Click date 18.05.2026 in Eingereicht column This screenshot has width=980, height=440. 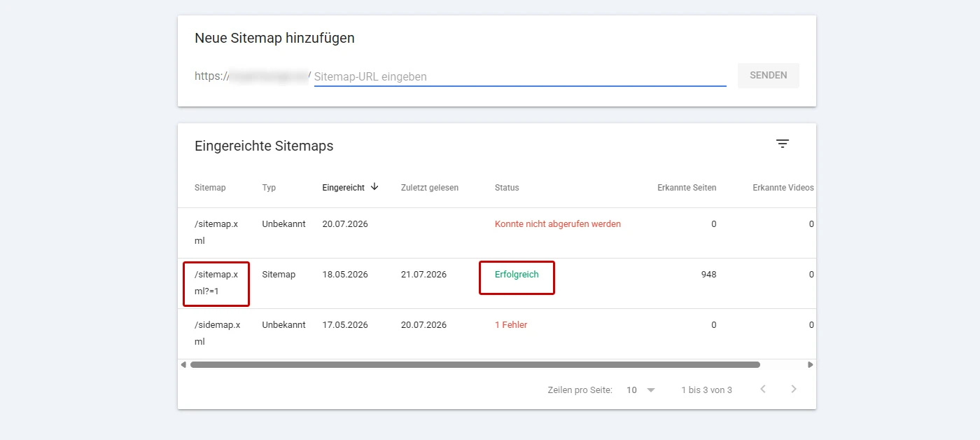point(345,275)
